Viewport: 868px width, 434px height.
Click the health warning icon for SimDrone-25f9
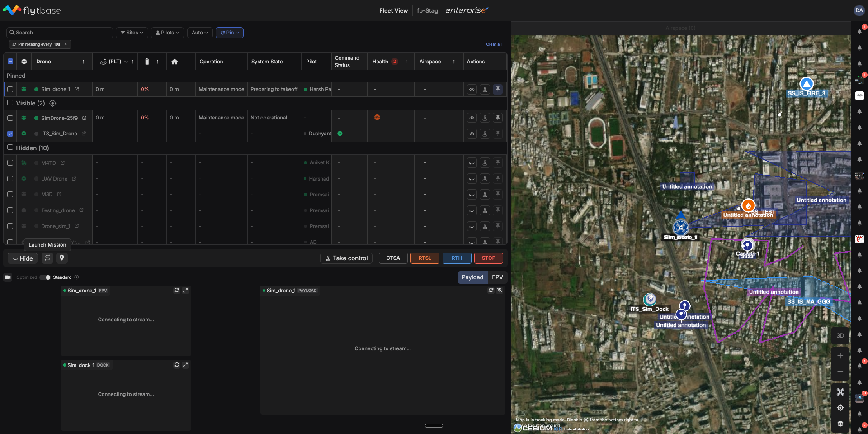click(377, 118)
